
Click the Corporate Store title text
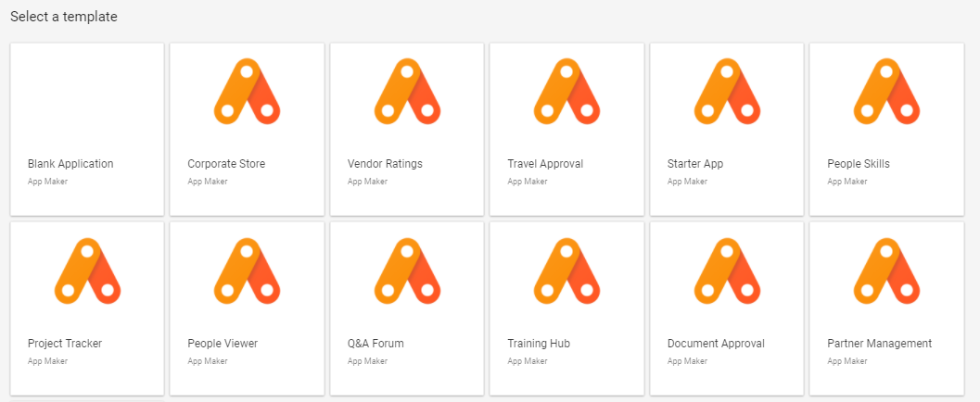[x=226, y=164]
